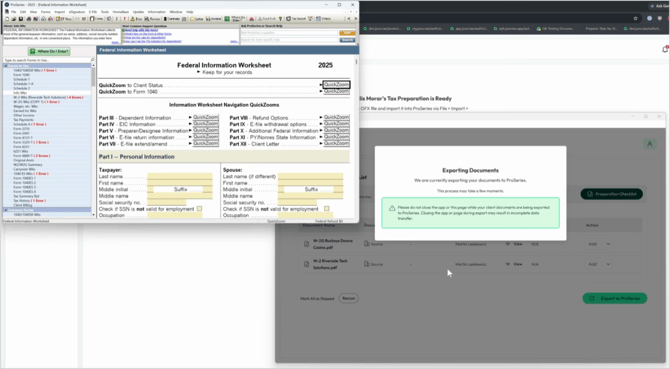Image resolution: width=670 pixels, height=369 pixels.
Task: Click the Spouse Occupation field
Action: click(305, 215)
